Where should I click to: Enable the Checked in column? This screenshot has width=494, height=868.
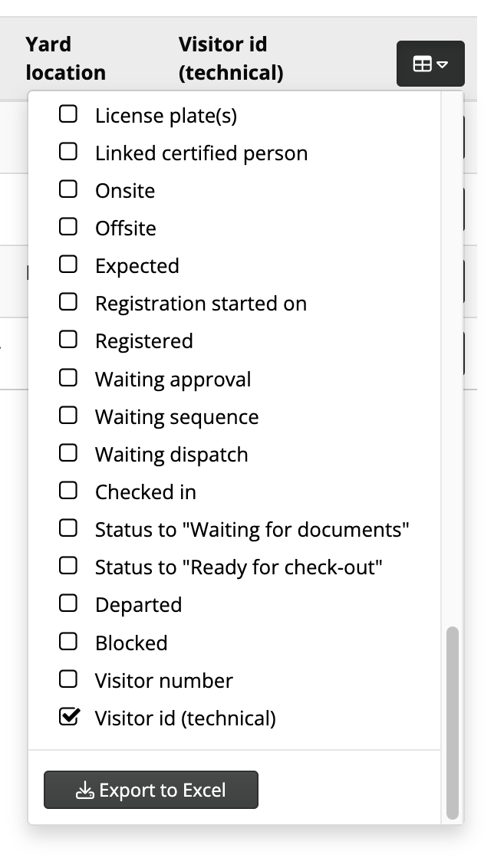(x=68, y=491)
